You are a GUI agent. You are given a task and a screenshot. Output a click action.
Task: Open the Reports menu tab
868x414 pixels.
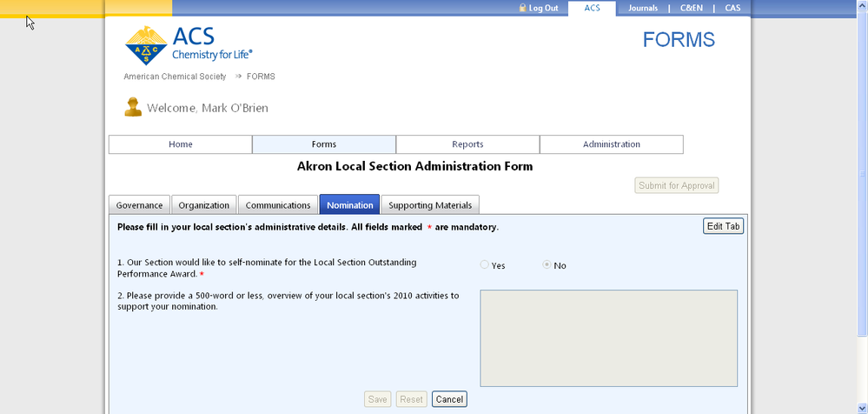pyautogui.click(x=467, y=144)
